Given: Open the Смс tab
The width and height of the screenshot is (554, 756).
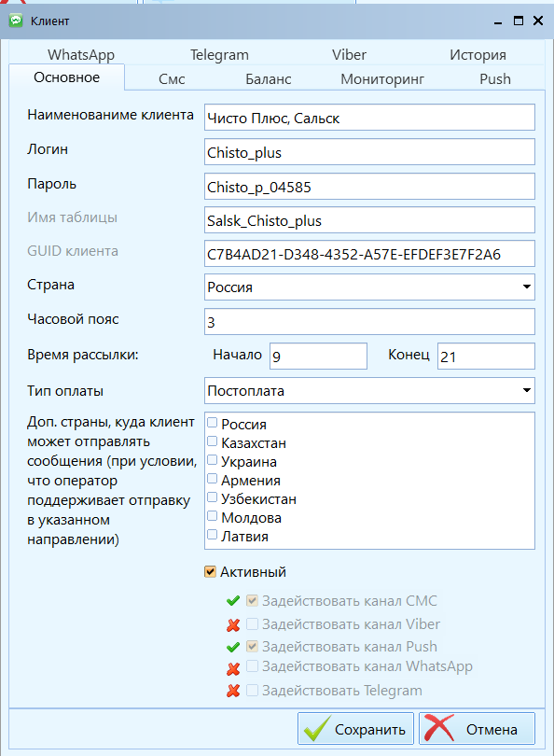Looking at the screenshot, I should 172,79.
